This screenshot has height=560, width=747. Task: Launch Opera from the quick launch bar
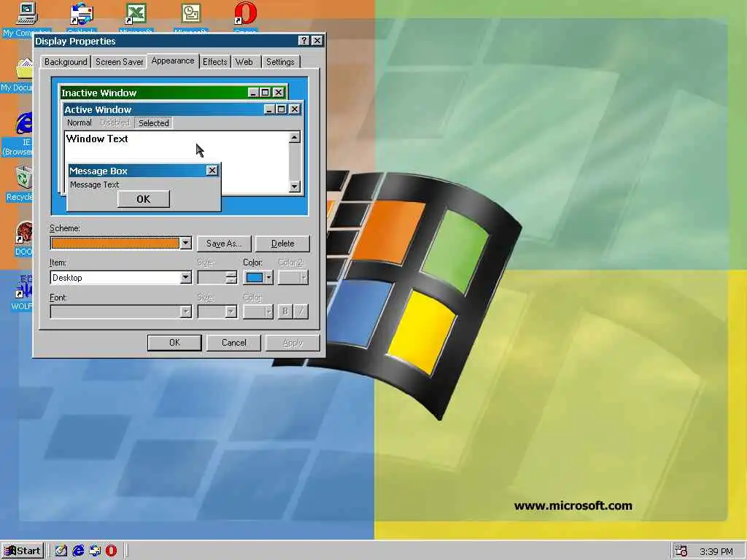(111, 551)
